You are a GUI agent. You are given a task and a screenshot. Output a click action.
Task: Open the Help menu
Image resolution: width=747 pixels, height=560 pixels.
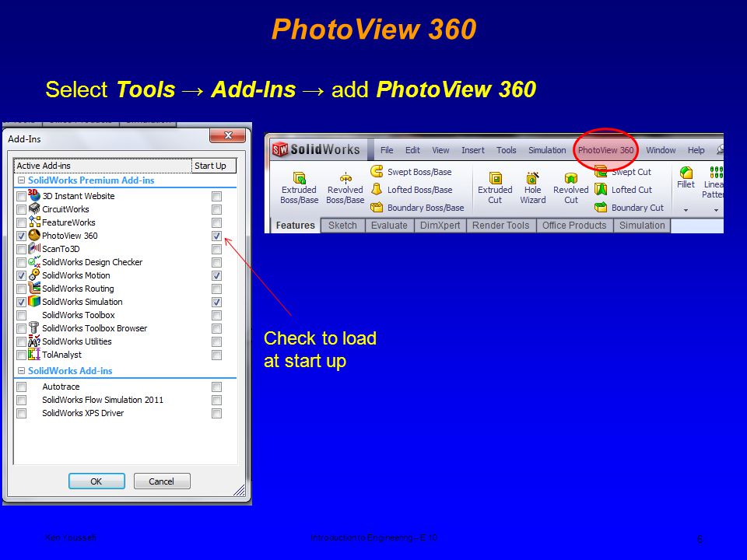(696, 150)
